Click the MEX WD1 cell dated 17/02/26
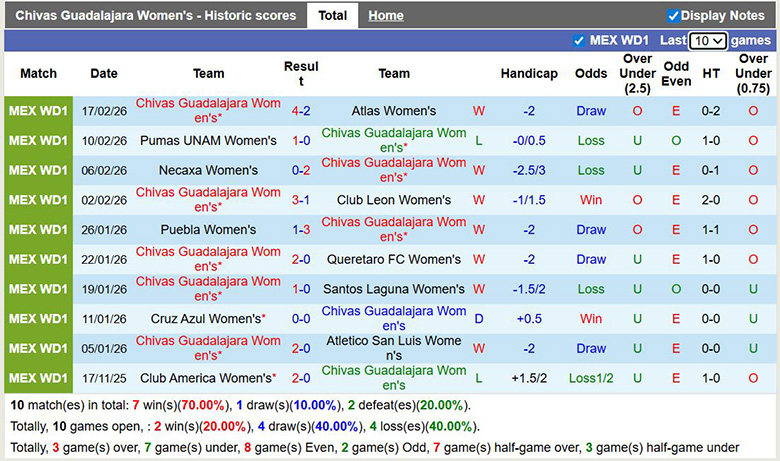The width and height of the screenshot is (780, 461). point(39,111)
